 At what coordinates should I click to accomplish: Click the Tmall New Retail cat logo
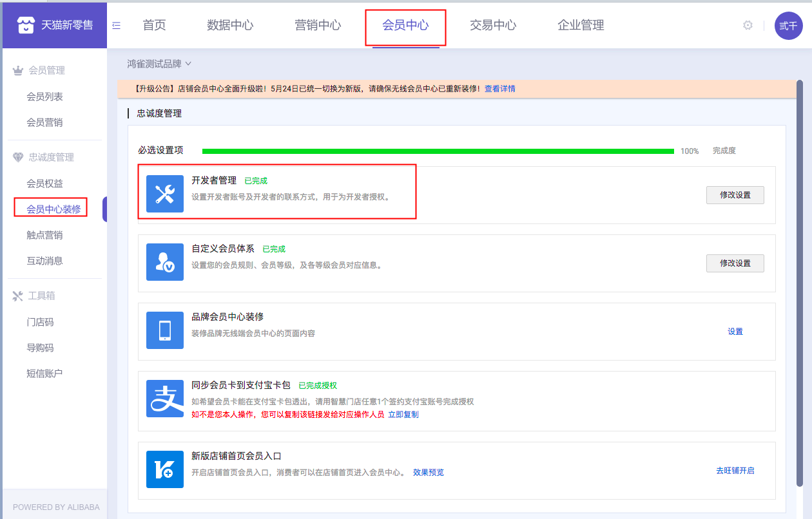[24, 25]
